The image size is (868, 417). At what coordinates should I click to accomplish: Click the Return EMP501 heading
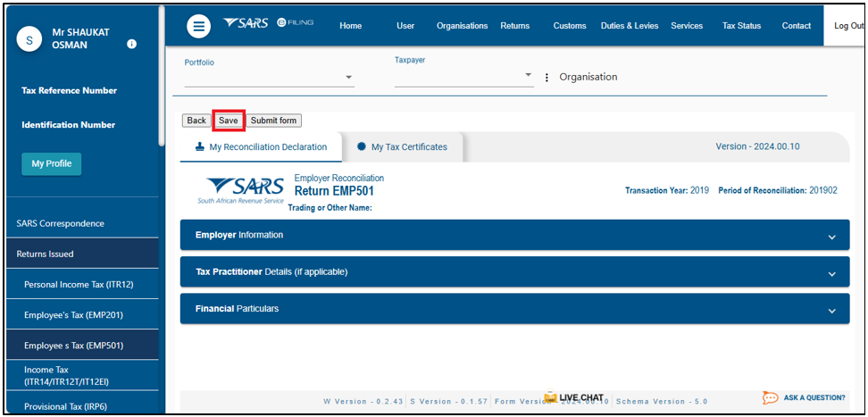point(334,192)
